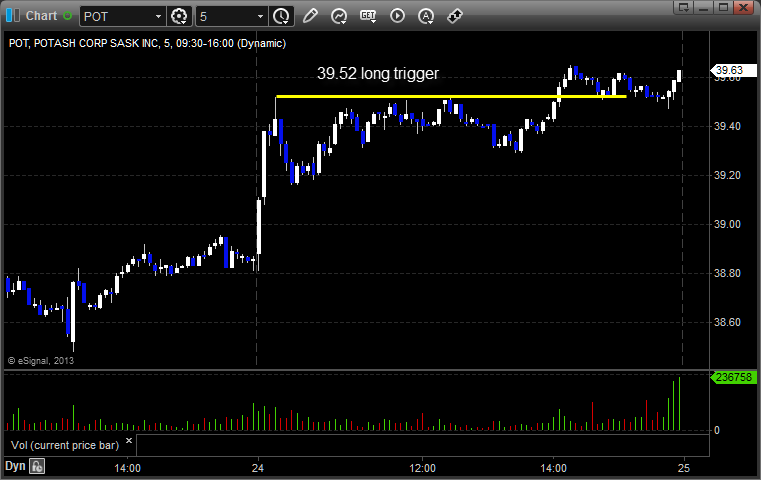The height and width of the screenshot is (480, 761).
Task: Click the 39.00 price axis label
Action: [x=727, y=224]
